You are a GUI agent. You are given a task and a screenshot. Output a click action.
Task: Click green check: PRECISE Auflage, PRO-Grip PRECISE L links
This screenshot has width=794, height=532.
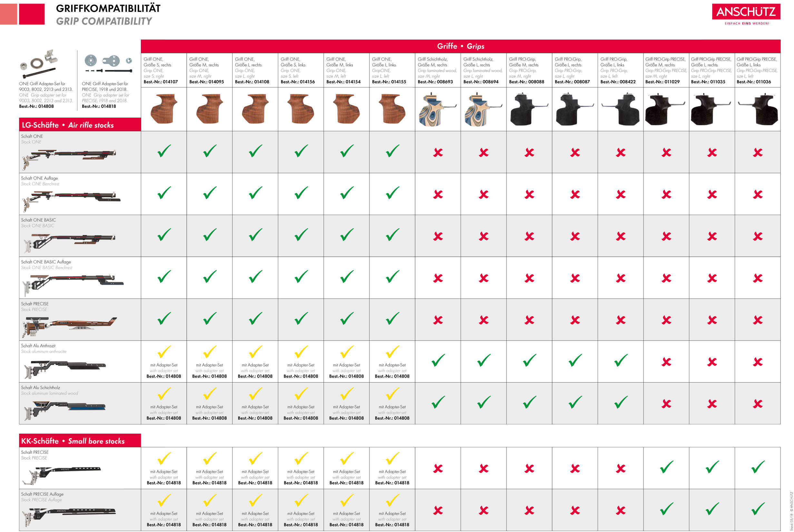click(758, 508)
